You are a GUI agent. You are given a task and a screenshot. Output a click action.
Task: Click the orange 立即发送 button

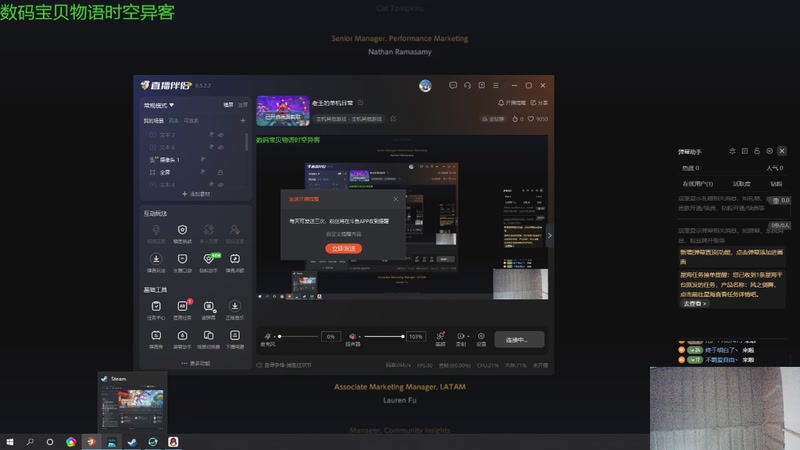pos(344,248)
